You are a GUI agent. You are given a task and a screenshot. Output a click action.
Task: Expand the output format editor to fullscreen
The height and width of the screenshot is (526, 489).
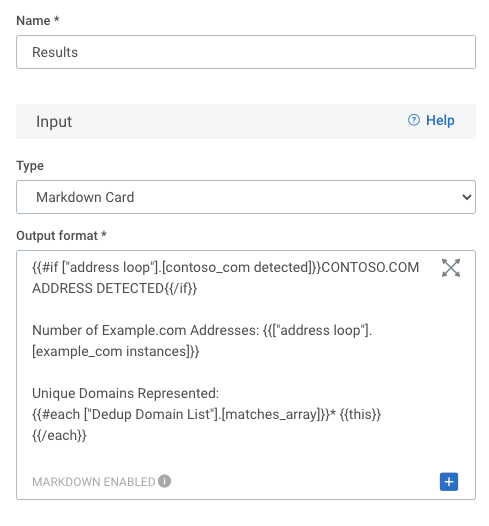(450, 268)
